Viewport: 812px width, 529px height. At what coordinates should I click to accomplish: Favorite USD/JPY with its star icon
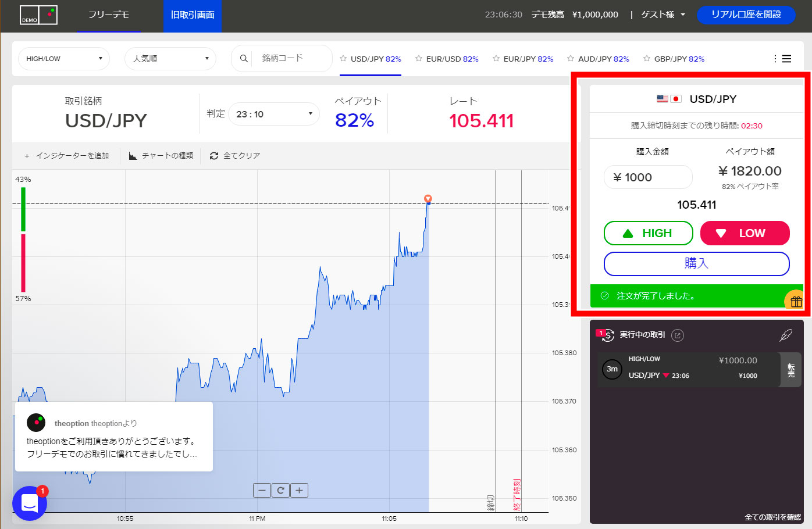(x=343, y=58)
